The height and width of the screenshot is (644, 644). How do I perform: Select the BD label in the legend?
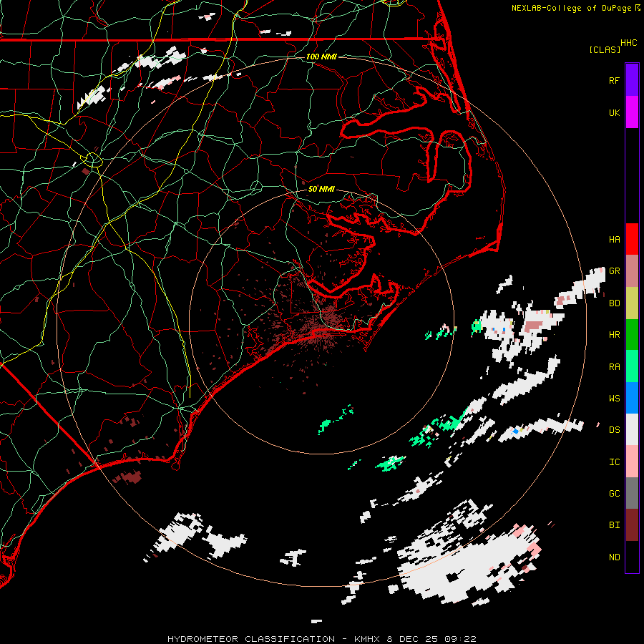pyautogui.click(x=614, y=303)
